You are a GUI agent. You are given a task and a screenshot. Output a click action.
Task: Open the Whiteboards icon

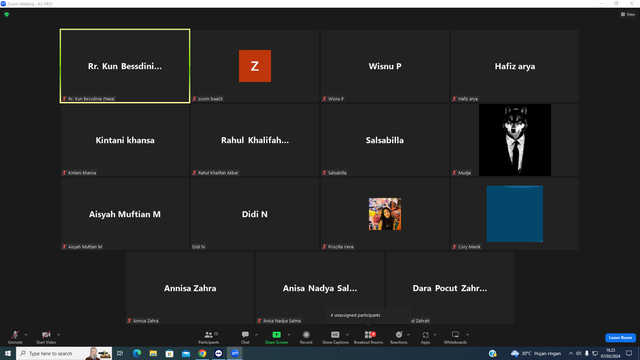(x=455, y=335)
